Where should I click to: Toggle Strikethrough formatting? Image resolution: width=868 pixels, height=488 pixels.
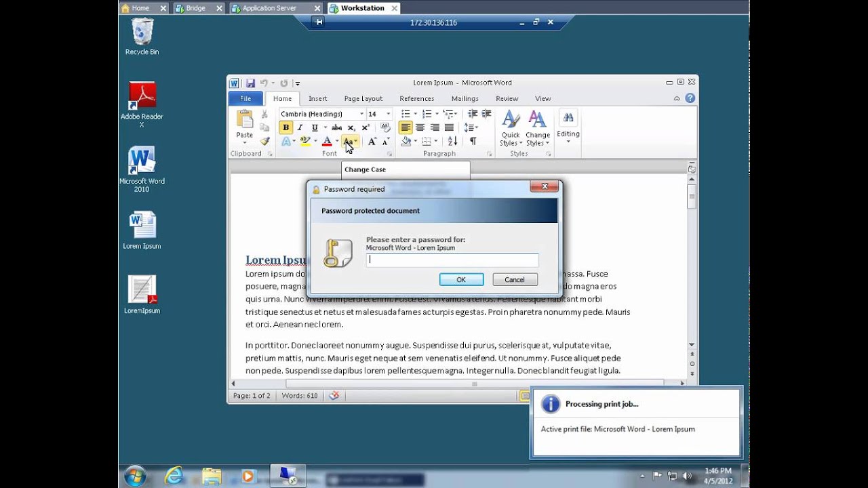tap(336, 127)
